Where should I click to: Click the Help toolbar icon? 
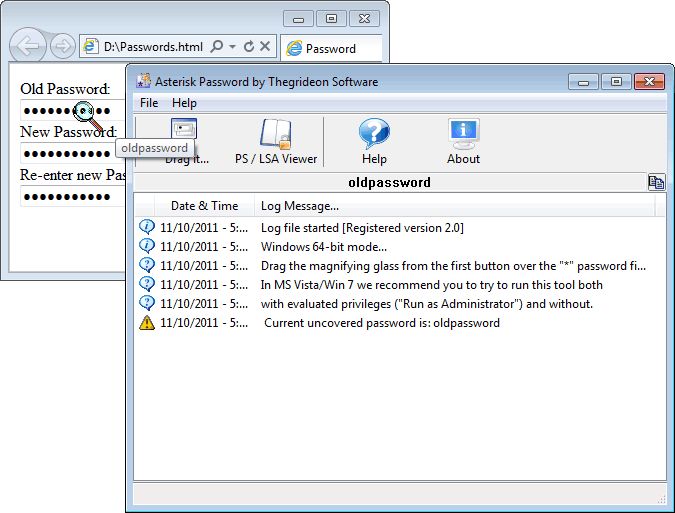point(374,141)
